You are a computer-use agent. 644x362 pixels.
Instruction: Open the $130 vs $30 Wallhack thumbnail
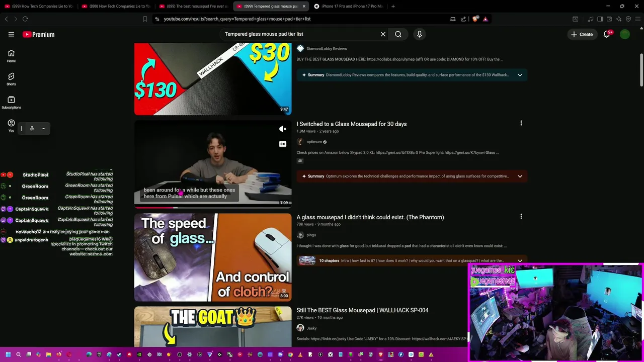click(213, 79)
